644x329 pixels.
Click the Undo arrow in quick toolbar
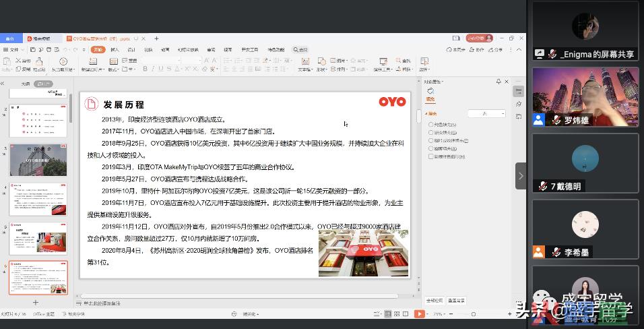pyautogui.click(x=66, y=50)
